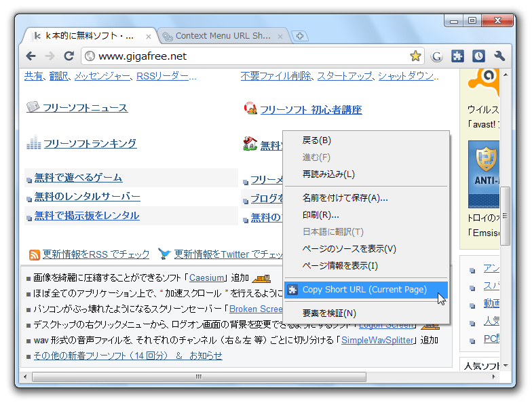Close the Context Menu URL Shortener tab
This screenshot has height=403, width=532.
(x=280, y=37)
